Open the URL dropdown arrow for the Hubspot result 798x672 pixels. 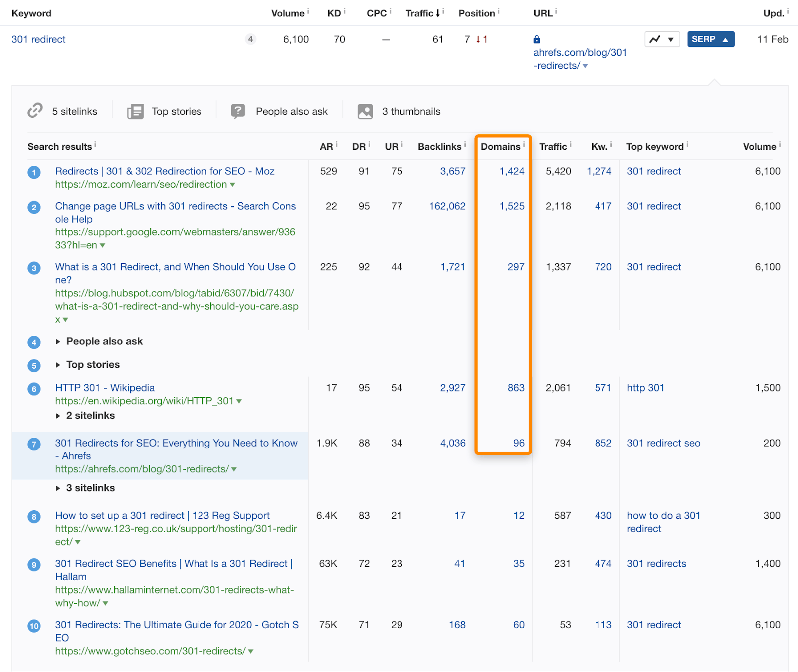[x=65, y=320]
